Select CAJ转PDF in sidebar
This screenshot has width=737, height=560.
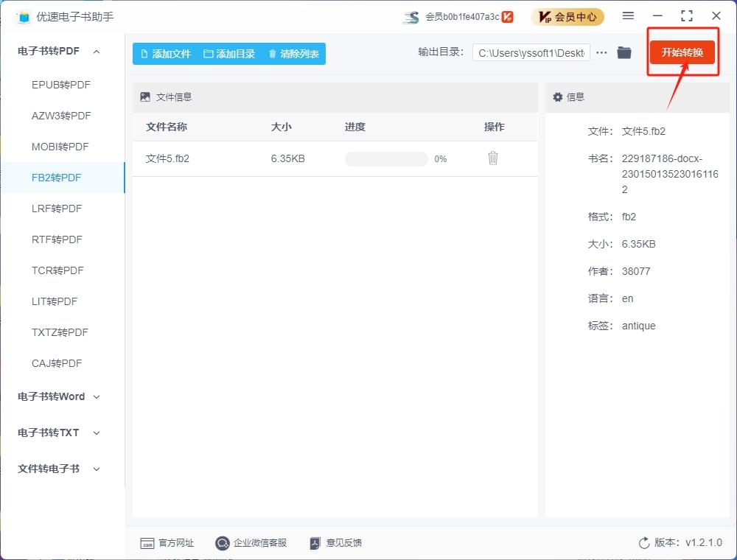[x=57, y=363]
